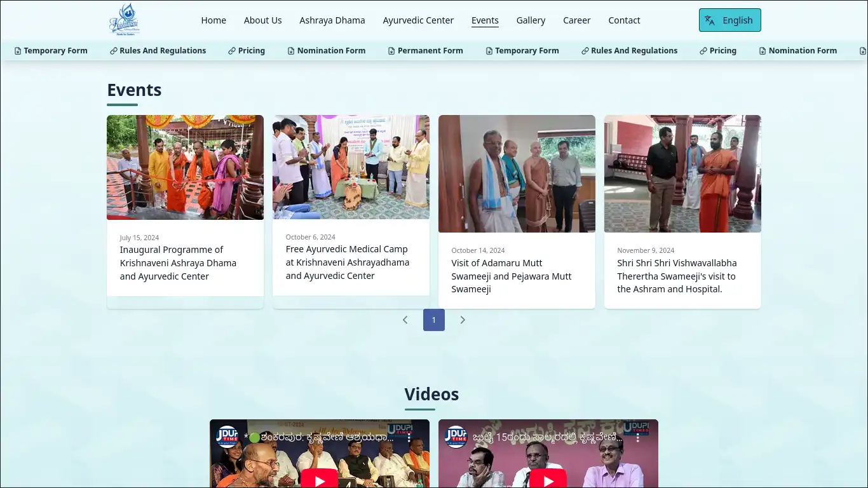Open Inaugural Programme event photo
This screenshot has height=488, width=868.
[185, 167]
